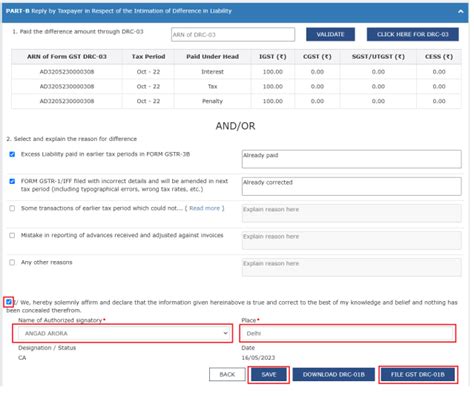Click the ARN of DRC-03 input field
Image resolution: width=474 pixels, height=396 pixels.
coord(233,34)
